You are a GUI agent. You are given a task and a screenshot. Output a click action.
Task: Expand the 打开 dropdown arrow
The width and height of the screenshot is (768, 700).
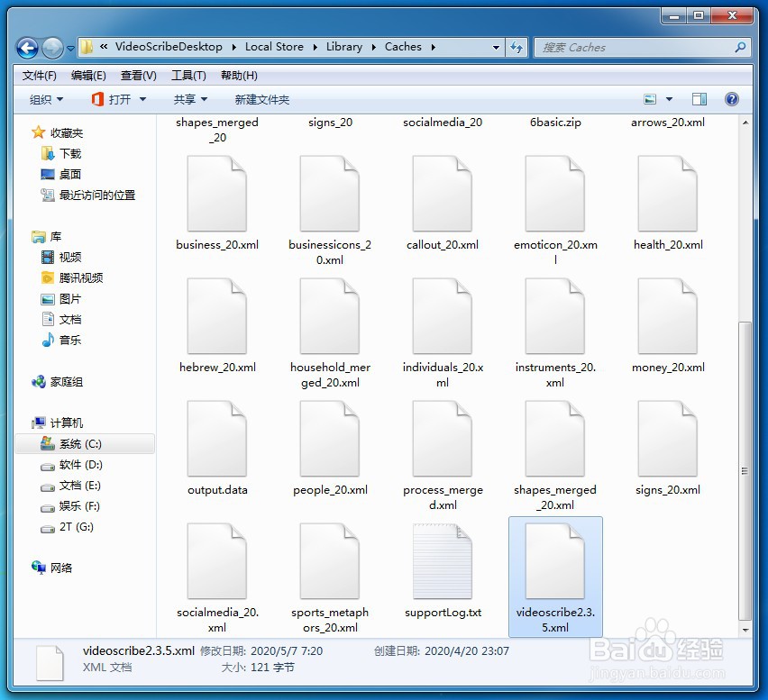click(x=143, y=99)
